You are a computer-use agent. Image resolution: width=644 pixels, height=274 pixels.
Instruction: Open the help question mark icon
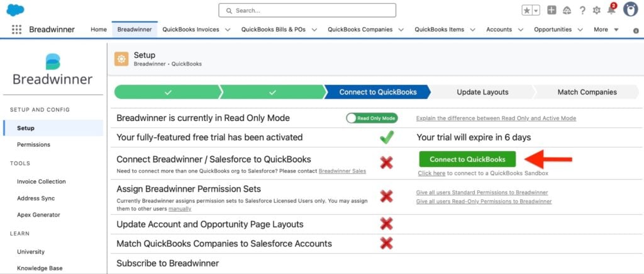coord(582,11)
